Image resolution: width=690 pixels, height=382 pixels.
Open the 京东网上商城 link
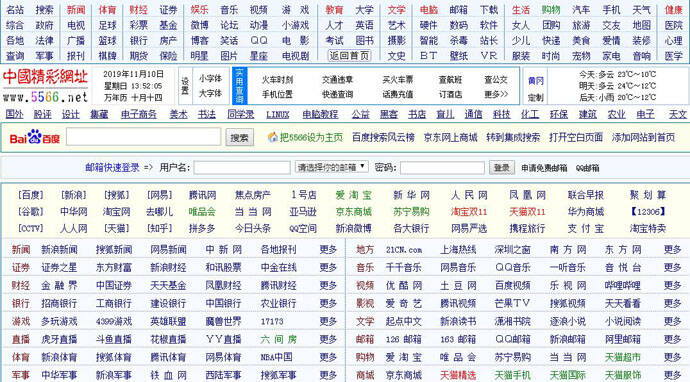coord(450,137)
